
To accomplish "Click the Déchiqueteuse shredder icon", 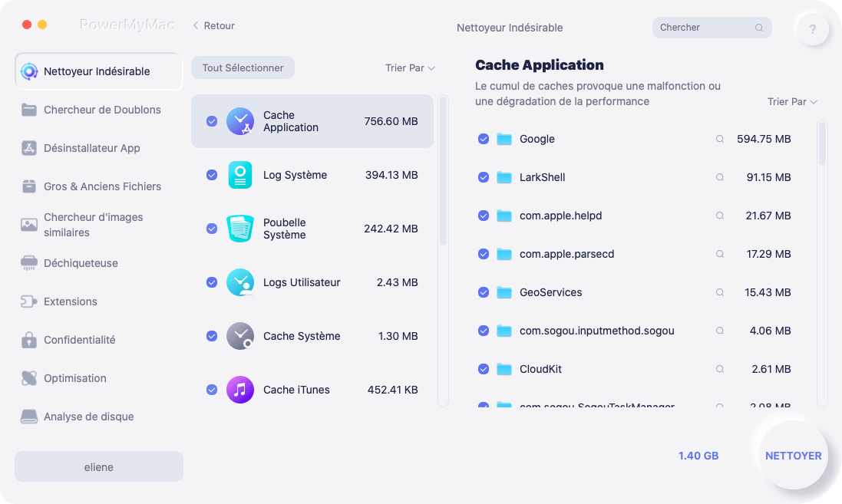I will tap(29, 263).
